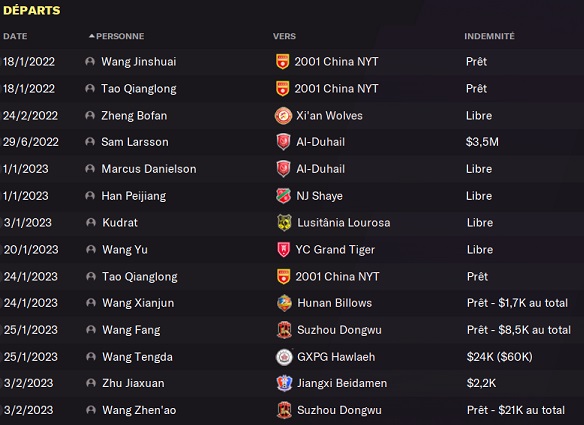Screen dimensions: 584x425
Task: Open Sam Larsson's player profile
Action: [x=135, y=142]
